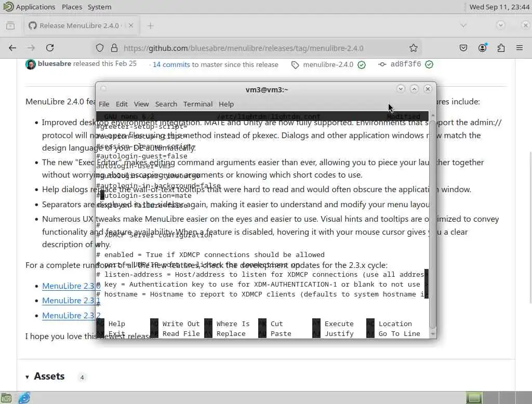Click the enabled = True XDMCP comment line

click(x=210, y=255)
